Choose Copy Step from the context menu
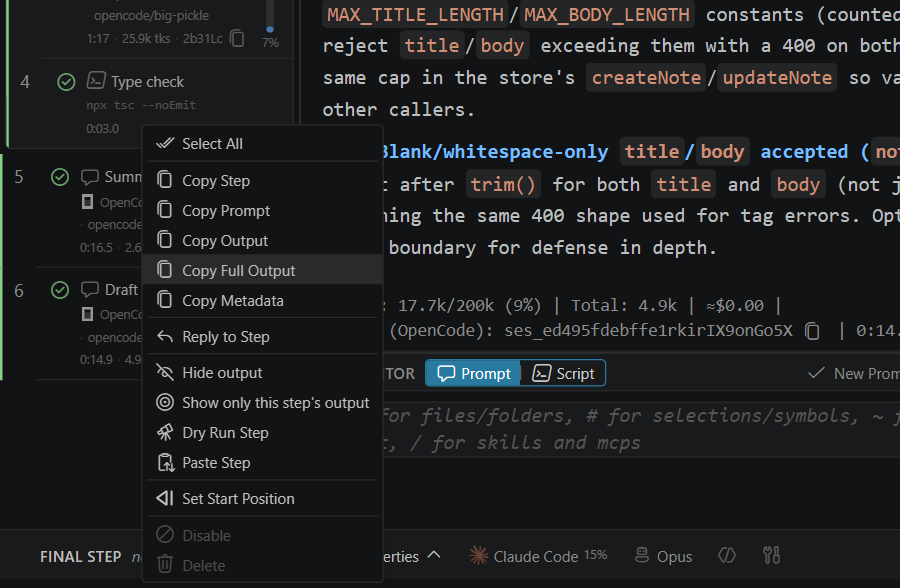Screen dimensions: 900x588 [x=263, y=180]
